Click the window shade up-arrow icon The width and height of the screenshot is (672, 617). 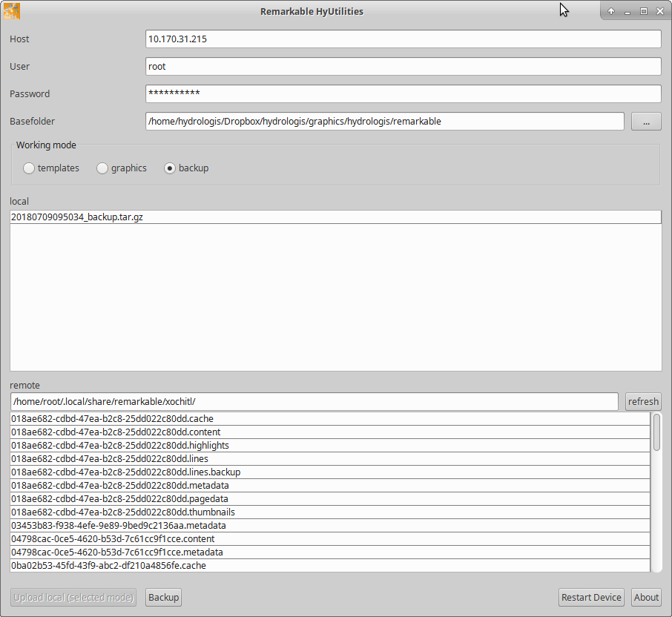(611, 12)
